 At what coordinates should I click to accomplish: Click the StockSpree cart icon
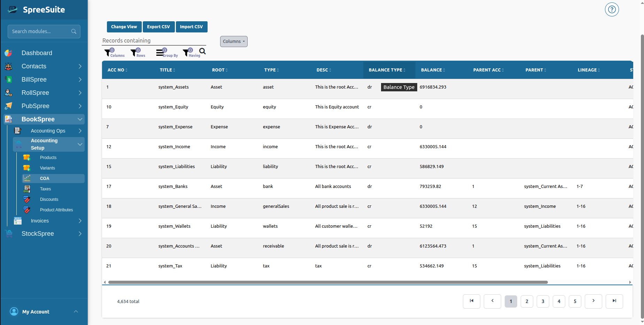[x=8, y=234]
